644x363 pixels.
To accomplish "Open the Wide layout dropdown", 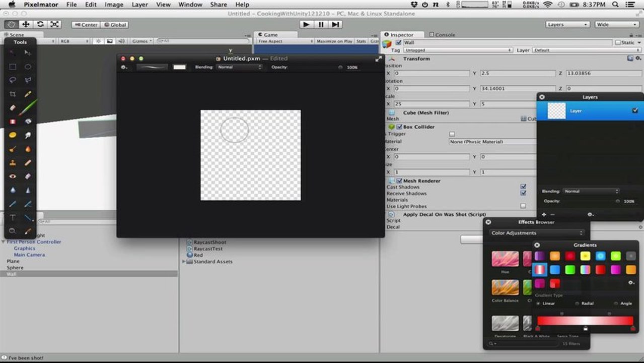I will [x=617, y=24].
